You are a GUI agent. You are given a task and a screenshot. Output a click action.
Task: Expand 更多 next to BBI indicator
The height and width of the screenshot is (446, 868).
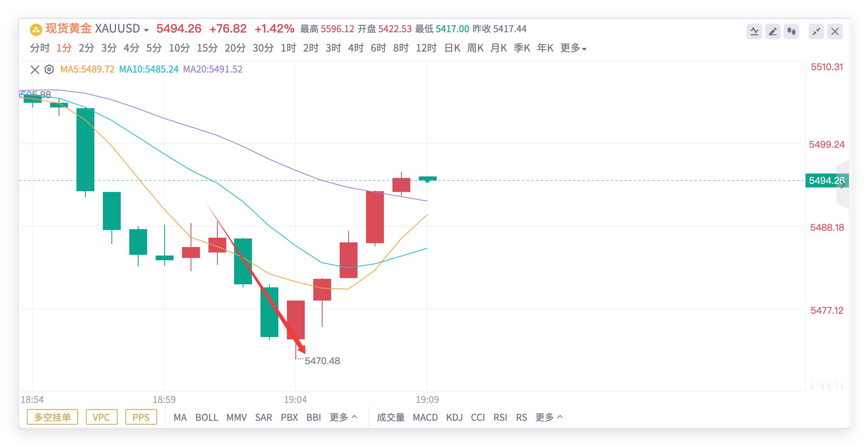tap(343, 417)
